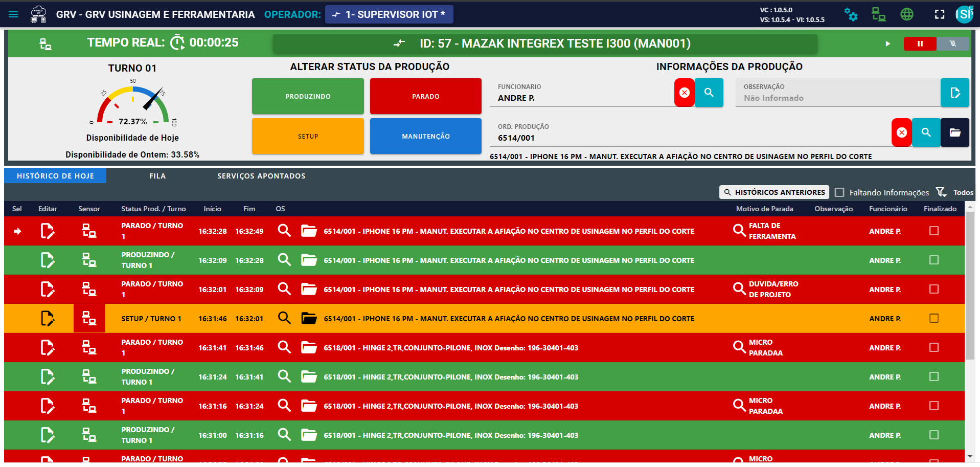
Task: Edit observation with the note icon button
Action: coord(955,93)
